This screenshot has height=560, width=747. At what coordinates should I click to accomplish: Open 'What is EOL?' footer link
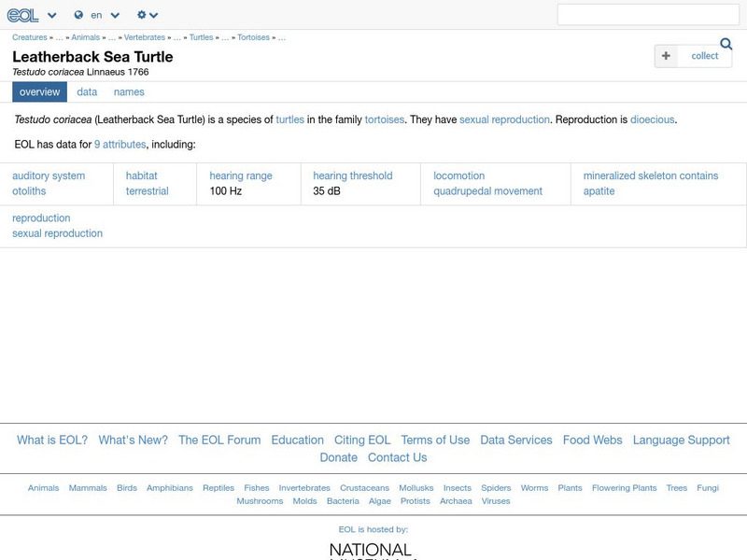pos(52,440)
